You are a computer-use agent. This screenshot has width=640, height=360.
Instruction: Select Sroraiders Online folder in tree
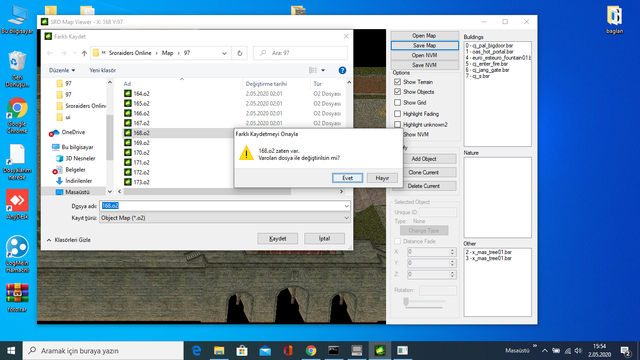pos(81,106)
